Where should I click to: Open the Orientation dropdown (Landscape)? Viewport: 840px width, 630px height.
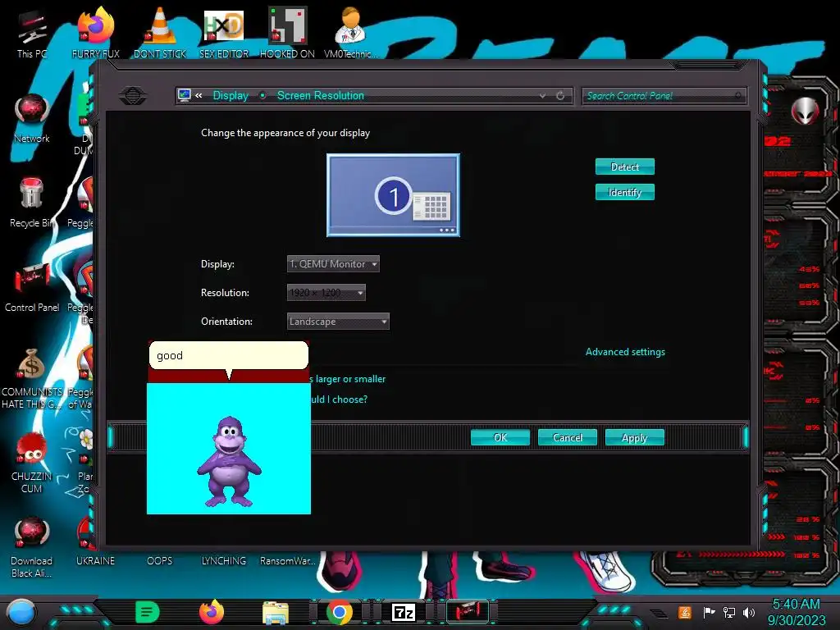click(337, 322)
